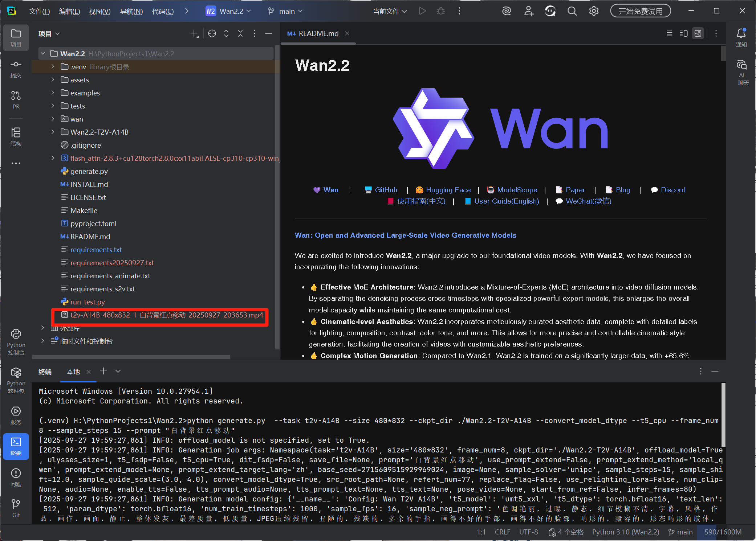Open the View (视图) menu
Image resolution: width=756 pixels, height=541 pixels.
pyautogui.click(x=99, y=11)
